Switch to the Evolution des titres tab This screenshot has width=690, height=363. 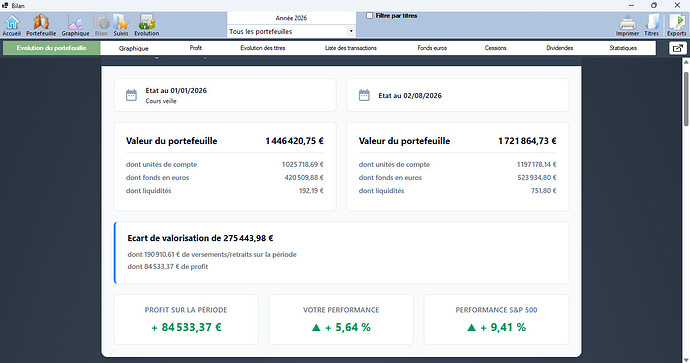263,48
